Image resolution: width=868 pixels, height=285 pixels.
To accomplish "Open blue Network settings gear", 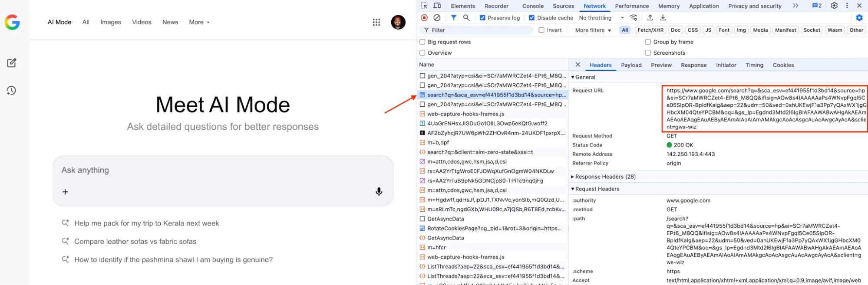I will click(859, 18).
